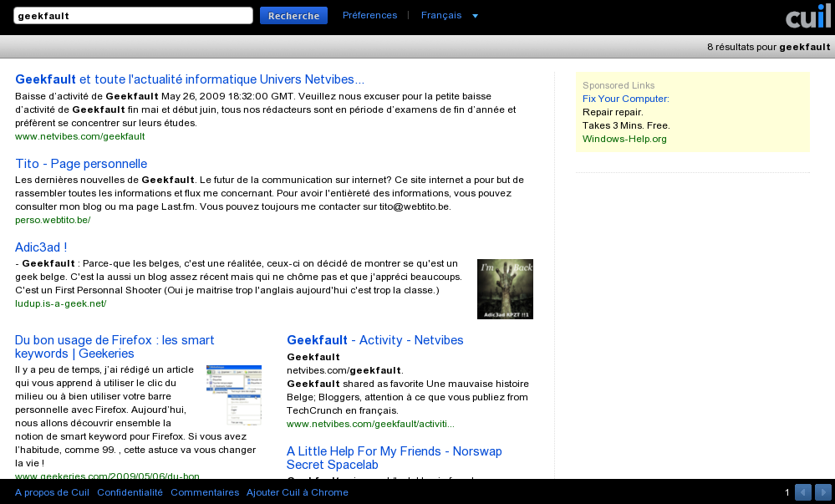Open the Tito - Page personnelle result

81,164
